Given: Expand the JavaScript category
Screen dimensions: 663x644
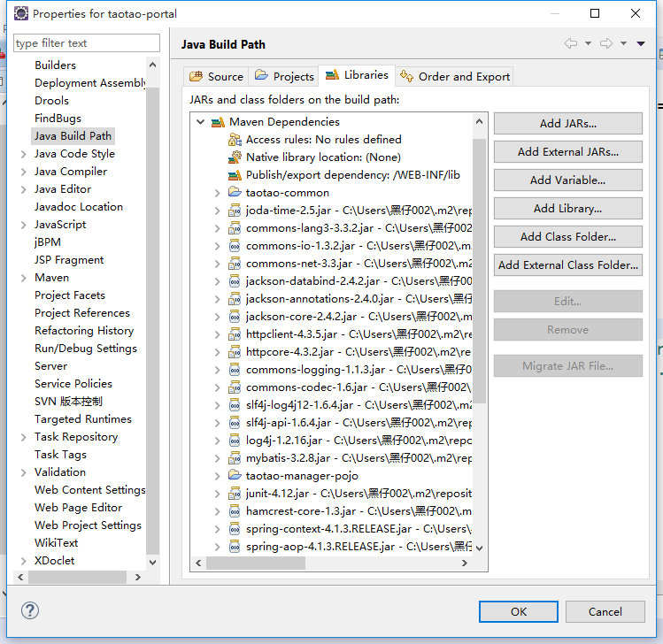Looking at the screenshot, I should tap(24, 226).
